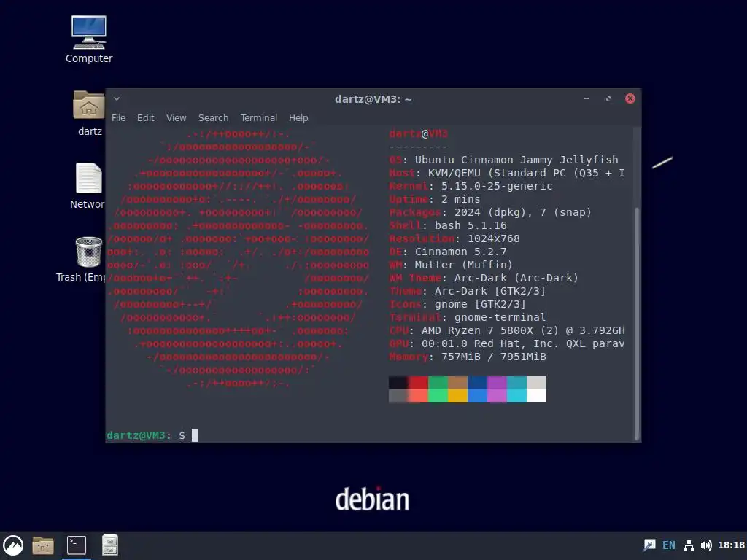This screenshot has width=747, height=560.
Task: Click the 'gnome [GTK2/3]' icons line
Action: (480, 304)
